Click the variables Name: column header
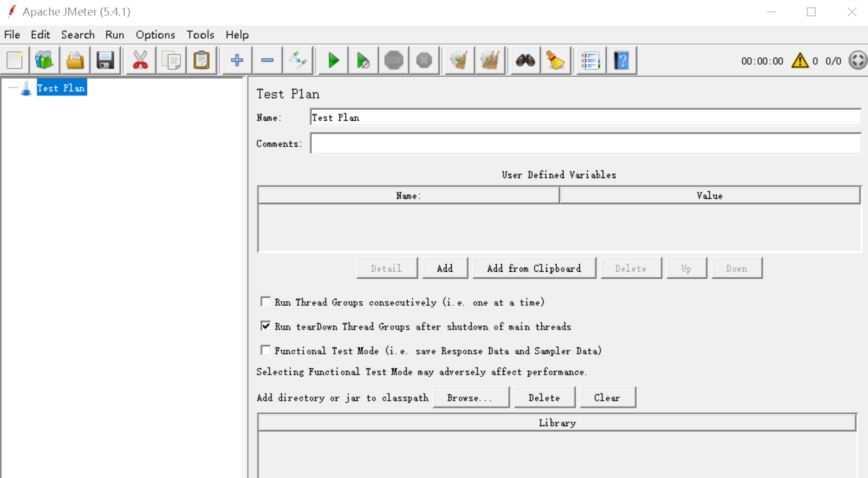This screenshot has width=868, height=478. (x=408, y=195)
